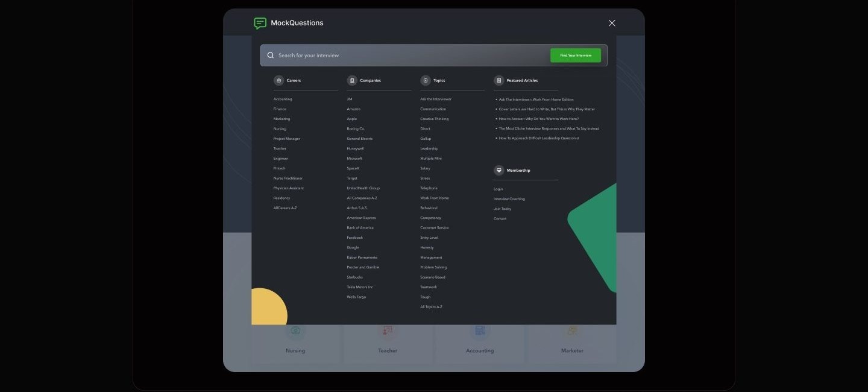This screenshot has height=392, width=868.
Task: Open the Interview Coaching link
Action: [x=509, y=199]
